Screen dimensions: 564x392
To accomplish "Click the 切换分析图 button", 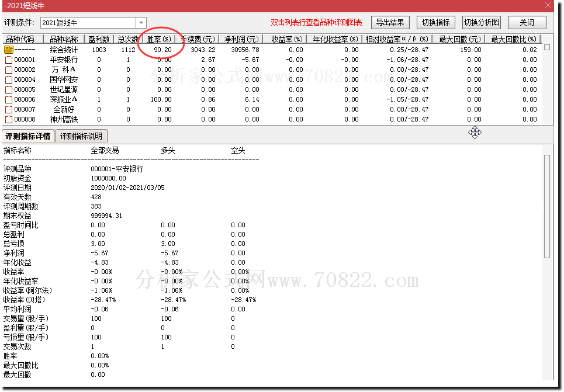I will [482, 22].
